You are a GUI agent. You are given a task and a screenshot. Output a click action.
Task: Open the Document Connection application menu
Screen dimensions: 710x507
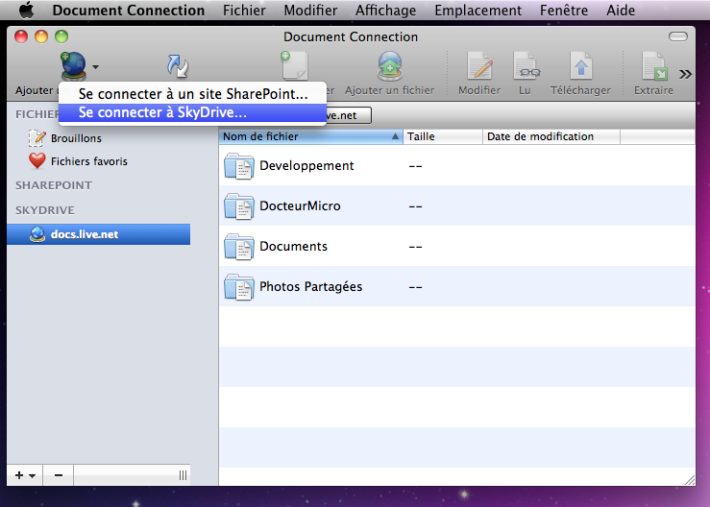[128, 10]
